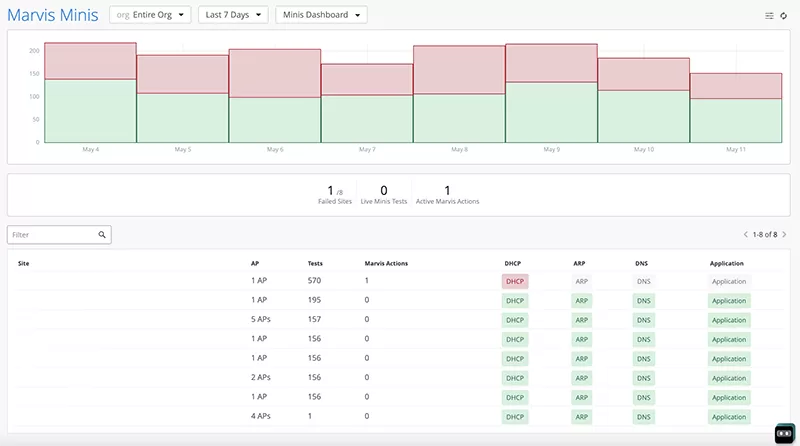Open the Marvis chatbot icon
Screen dimensions: 800x446
coord(785,434)
